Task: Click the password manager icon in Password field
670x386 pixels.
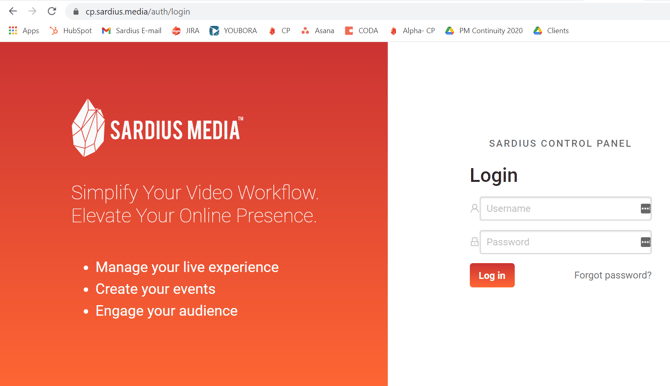Action: pyautogui.click(x=645, y=242)
